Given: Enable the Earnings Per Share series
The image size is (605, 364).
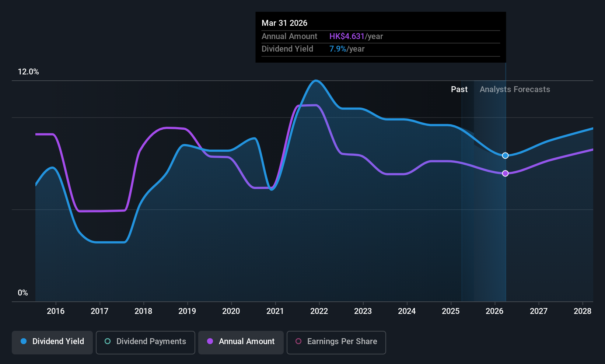Looking at the screenshot, I should 336,343.
